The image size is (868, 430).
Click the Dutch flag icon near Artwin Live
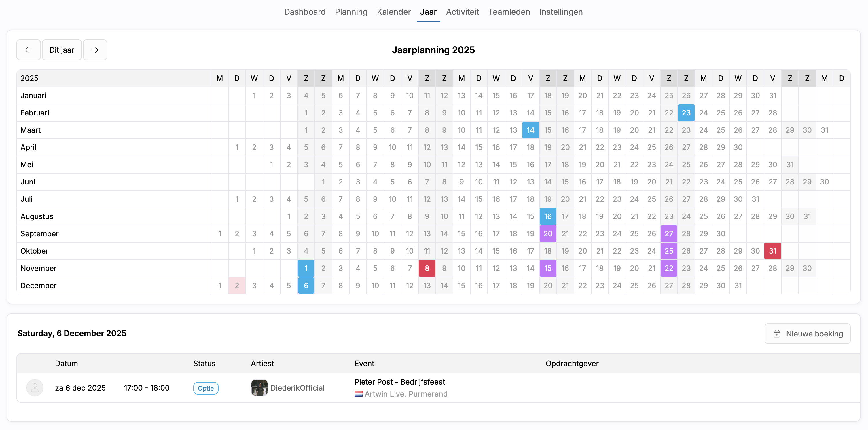(x=358, y=394)
